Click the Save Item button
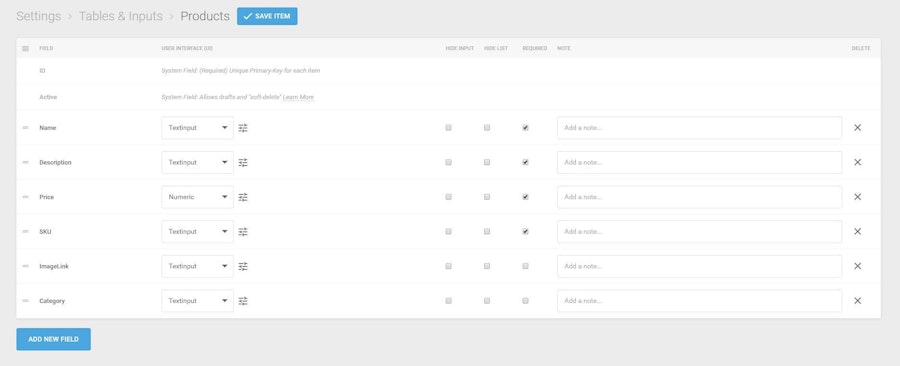900x366 pixels. (267, 16)
